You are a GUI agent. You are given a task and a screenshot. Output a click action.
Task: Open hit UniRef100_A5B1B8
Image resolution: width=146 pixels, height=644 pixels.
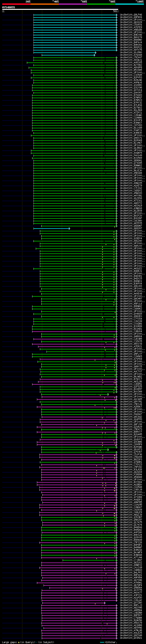[x=131, y=30]
